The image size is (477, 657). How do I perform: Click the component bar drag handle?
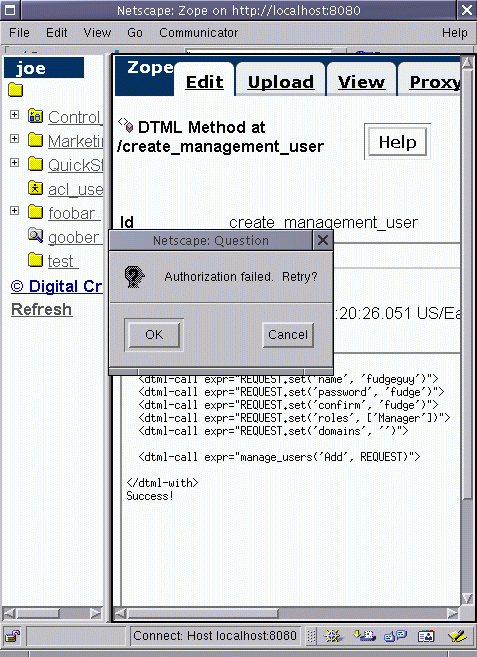tap(311, 636)
